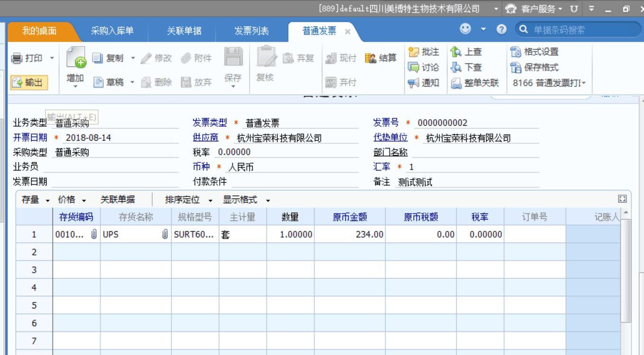Click the 整单关联 (Whole document link) button
644x355 pixels.
(474, 83)
